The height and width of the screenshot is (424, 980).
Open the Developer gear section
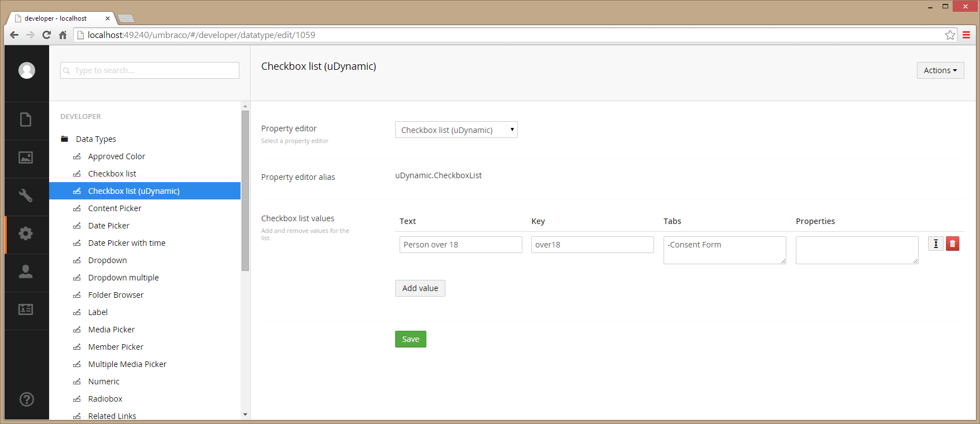coord(26,234)
